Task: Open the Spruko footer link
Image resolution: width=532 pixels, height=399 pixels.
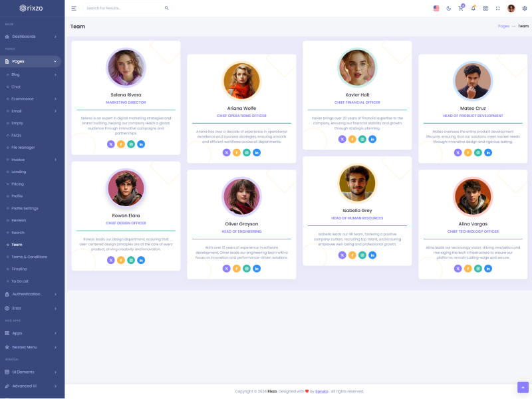Action: pyautogui.click(x=321, y=391)
